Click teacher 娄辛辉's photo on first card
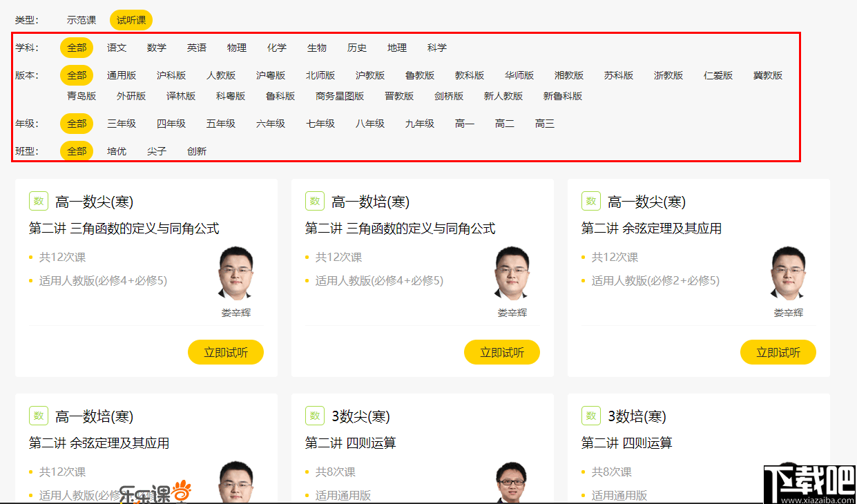 pyautogui.click(x=235, y=274)
